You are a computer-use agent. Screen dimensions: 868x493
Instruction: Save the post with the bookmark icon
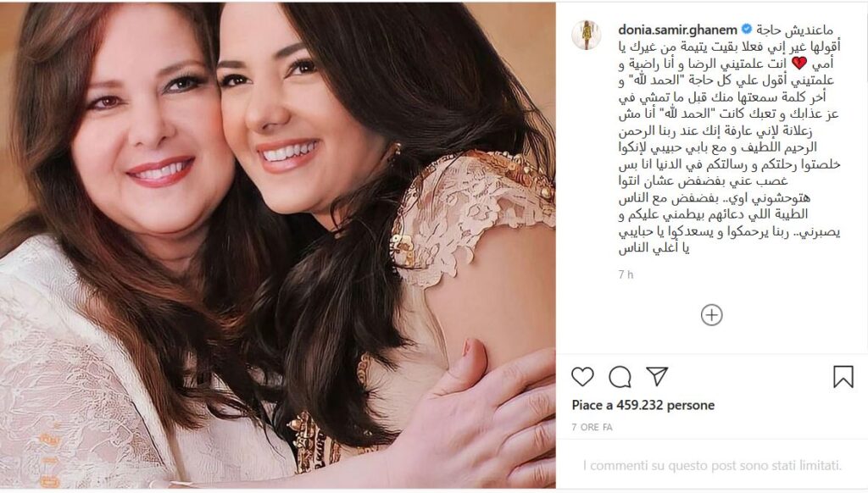pos(843,377)
